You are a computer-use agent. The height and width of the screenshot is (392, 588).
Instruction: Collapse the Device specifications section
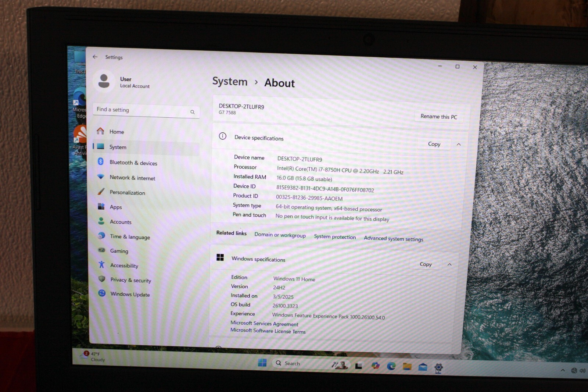point(459,145)
